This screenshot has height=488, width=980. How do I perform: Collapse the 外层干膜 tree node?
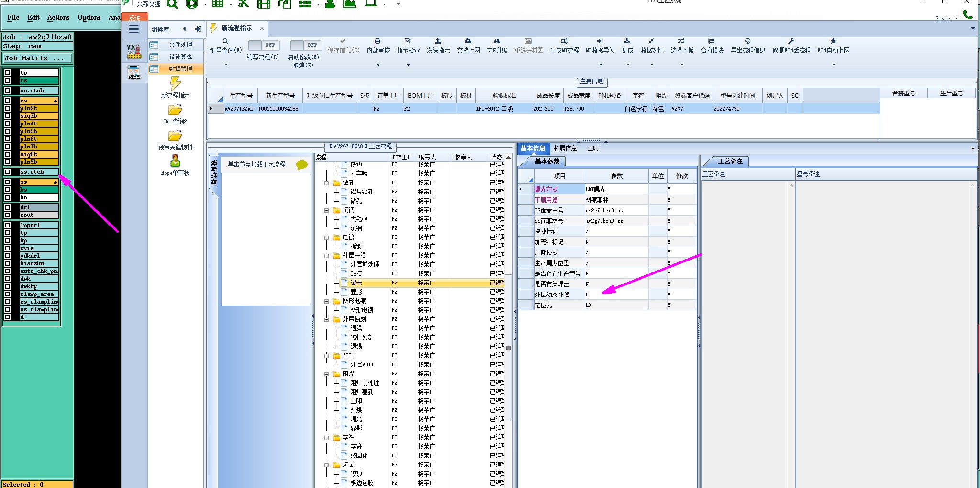(x=327, y=256)
